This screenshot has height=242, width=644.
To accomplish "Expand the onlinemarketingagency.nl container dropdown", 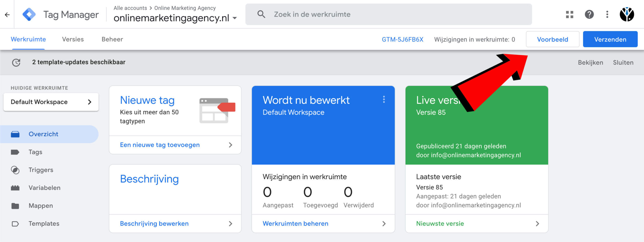I will [x=235, y=18].
